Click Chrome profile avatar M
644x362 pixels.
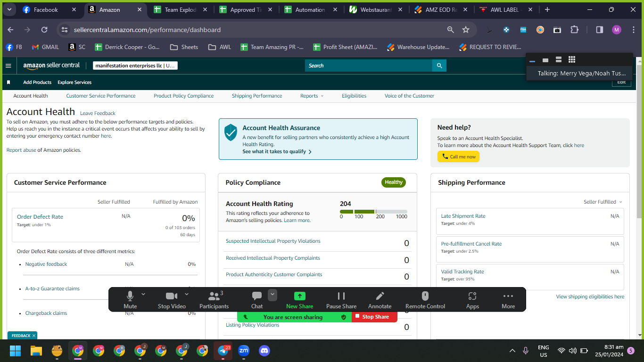pos(617,30)
